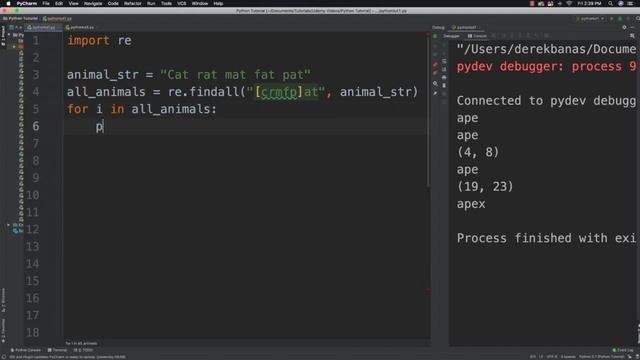Open the File menu
The image size is (640, 360).
[46, 3]
